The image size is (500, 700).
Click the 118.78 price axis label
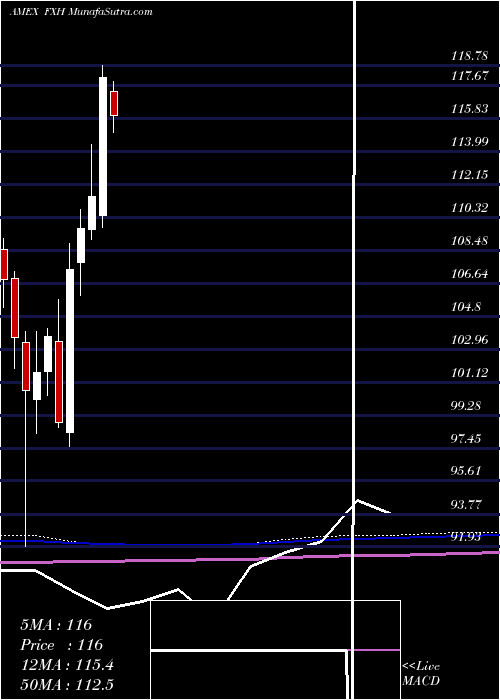469,57
